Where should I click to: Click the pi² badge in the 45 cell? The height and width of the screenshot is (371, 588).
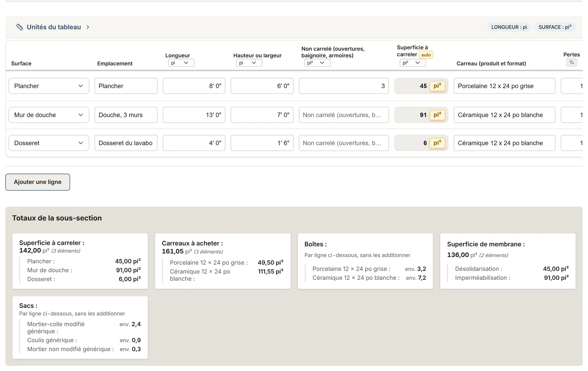437,86
